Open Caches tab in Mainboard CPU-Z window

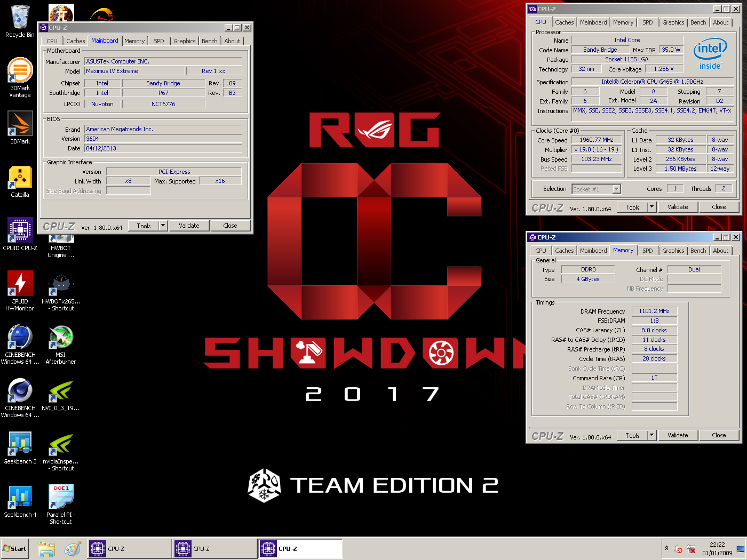pos(76,41)
